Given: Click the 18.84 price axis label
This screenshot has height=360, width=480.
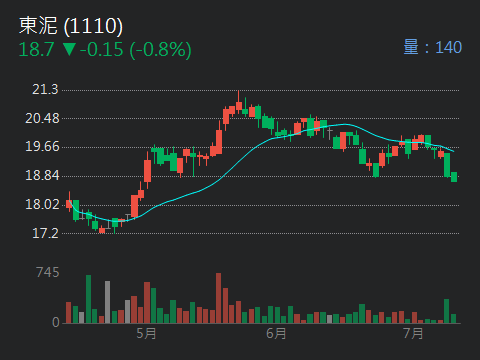Looking at the screenshot, I should point(42,175).
